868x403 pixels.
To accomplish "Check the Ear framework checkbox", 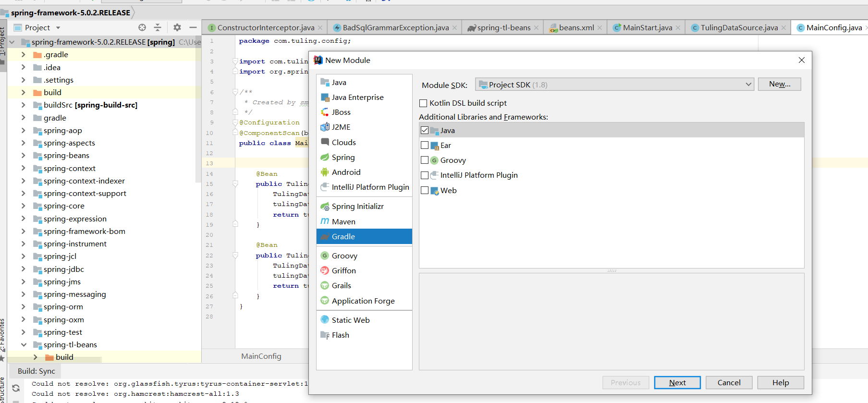I will (x=425, y=145).
